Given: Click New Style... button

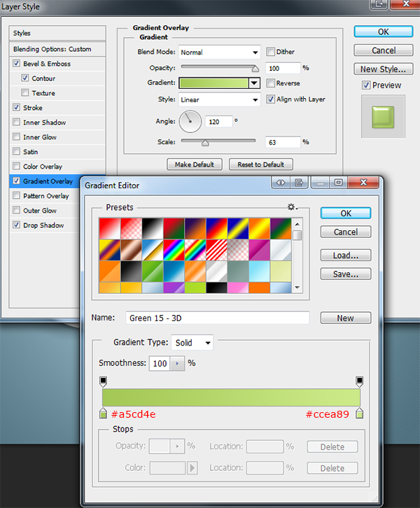Looking at the screenshot, I should click(x=384, y=69).
